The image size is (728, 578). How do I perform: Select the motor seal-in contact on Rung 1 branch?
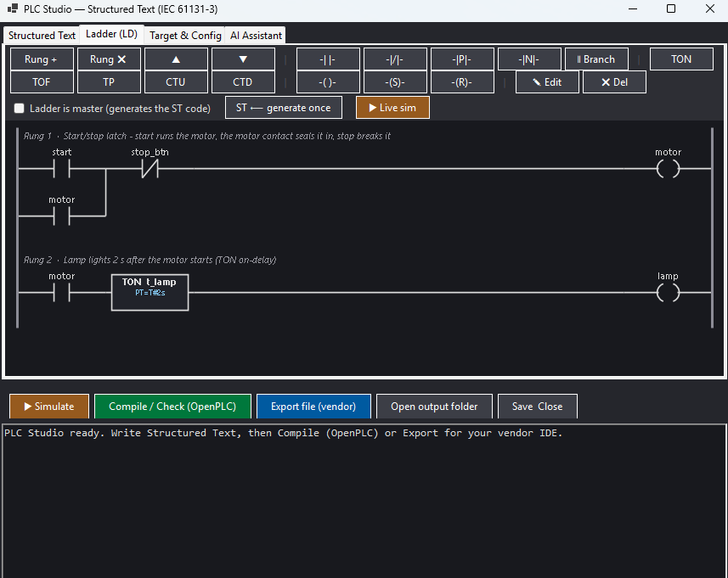62,216
